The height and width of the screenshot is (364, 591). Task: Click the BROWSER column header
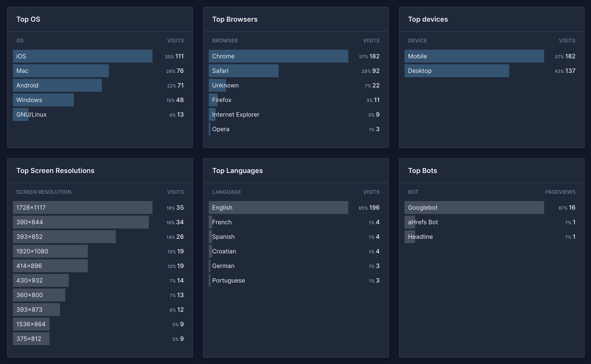225,41
